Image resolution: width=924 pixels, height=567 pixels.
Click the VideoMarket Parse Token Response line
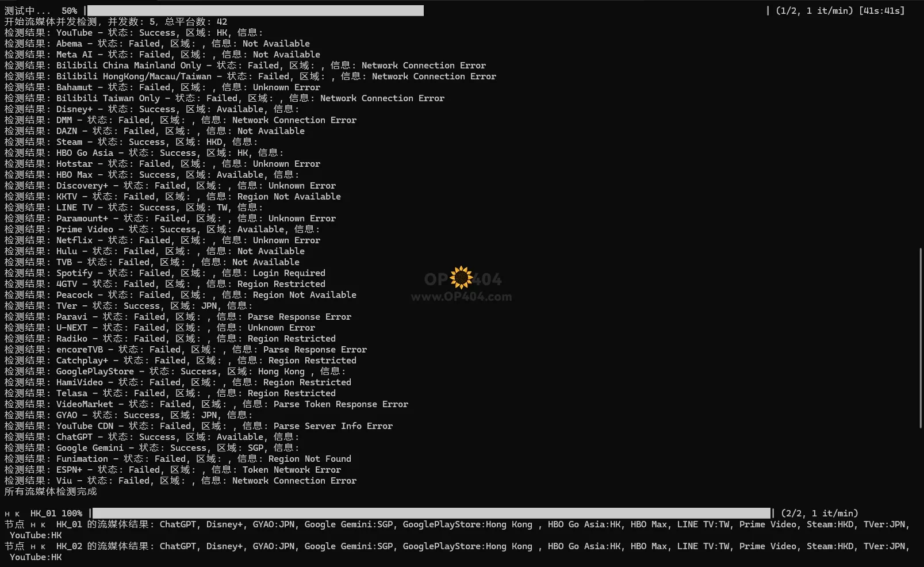point(206,404)
